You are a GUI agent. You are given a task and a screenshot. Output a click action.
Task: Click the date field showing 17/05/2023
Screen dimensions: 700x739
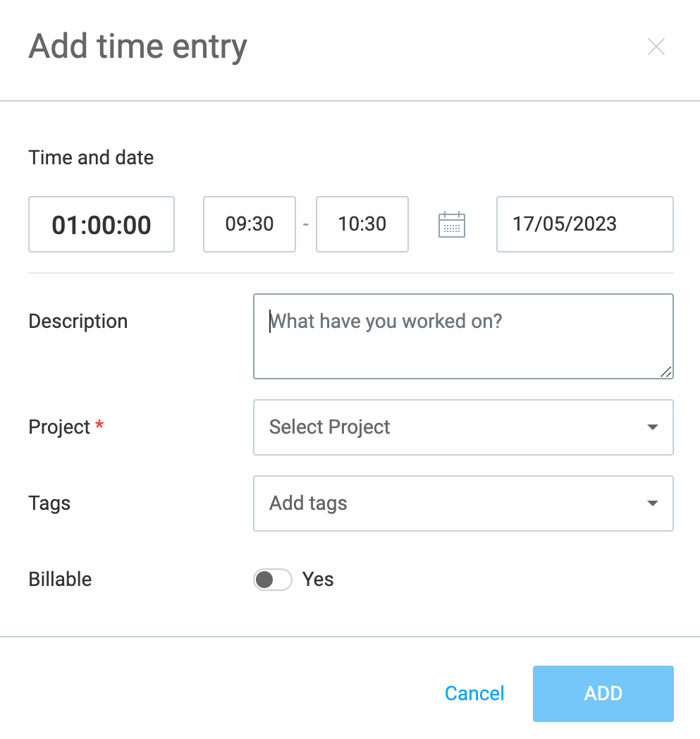point(584,224)
